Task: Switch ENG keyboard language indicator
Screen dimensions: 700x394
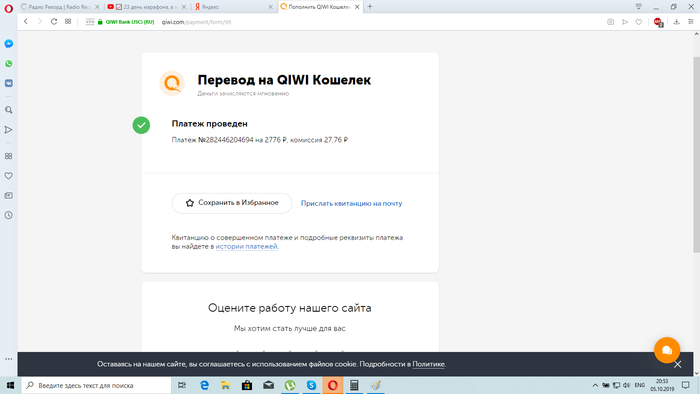Action: [640, 385]
